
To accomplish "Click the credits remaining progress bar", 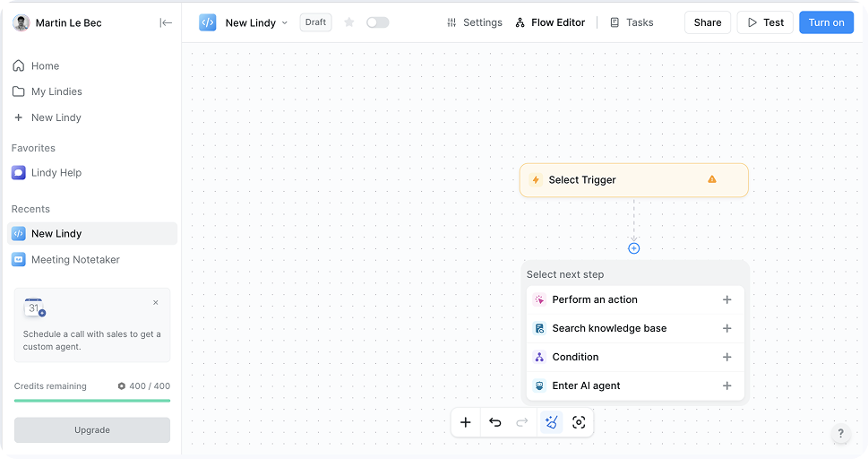I will coord(92,400).
